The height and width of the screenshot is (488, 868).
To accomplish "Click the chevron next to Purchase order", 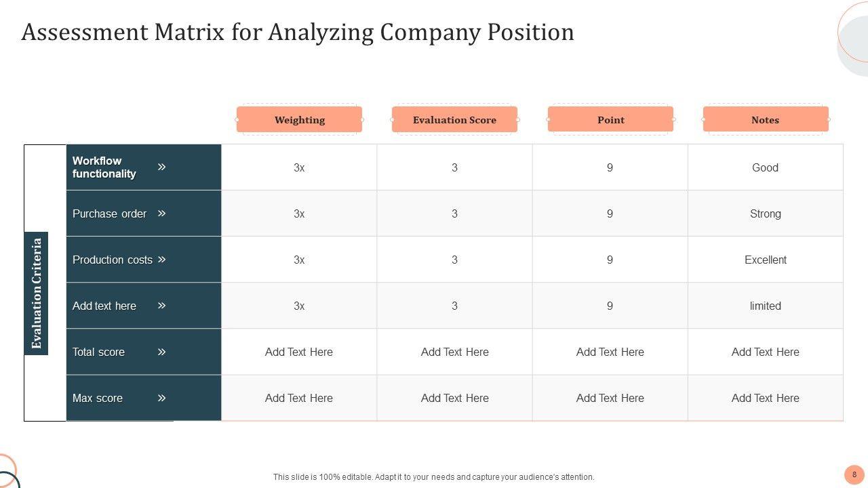I will [161, 213].
